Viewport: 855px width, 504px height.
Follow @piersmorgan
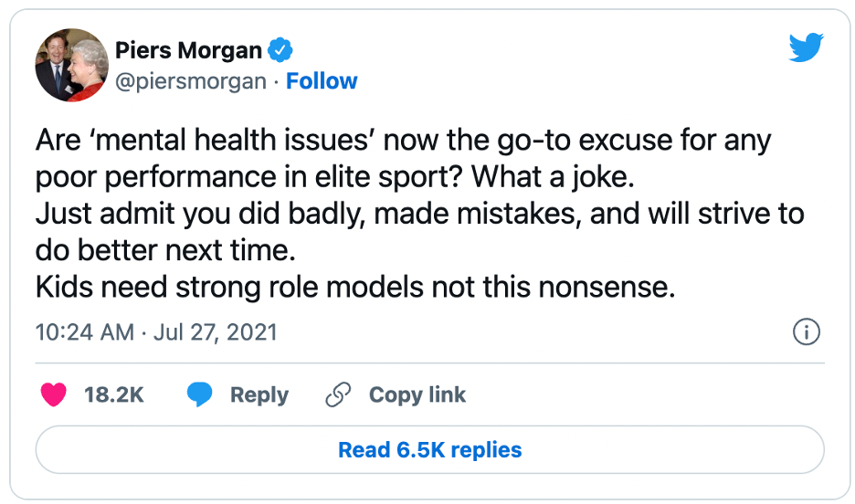coord(322,81)
